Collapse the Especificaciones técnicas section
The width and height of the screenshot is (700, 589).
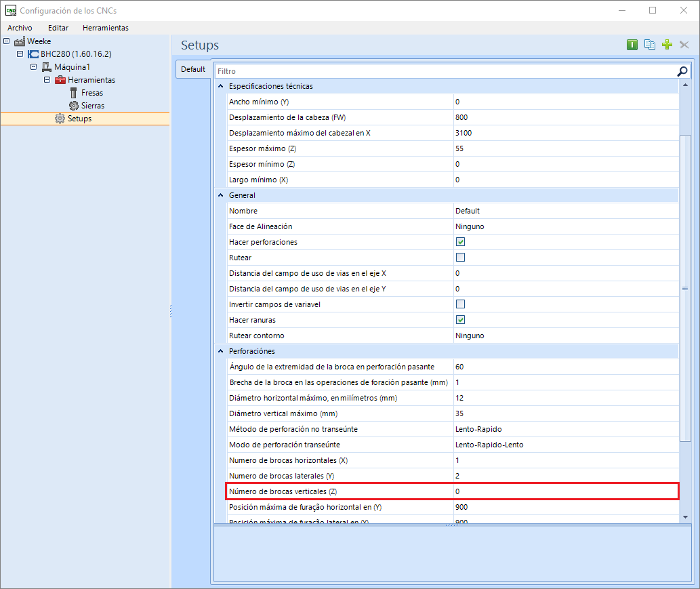point(220,86)
